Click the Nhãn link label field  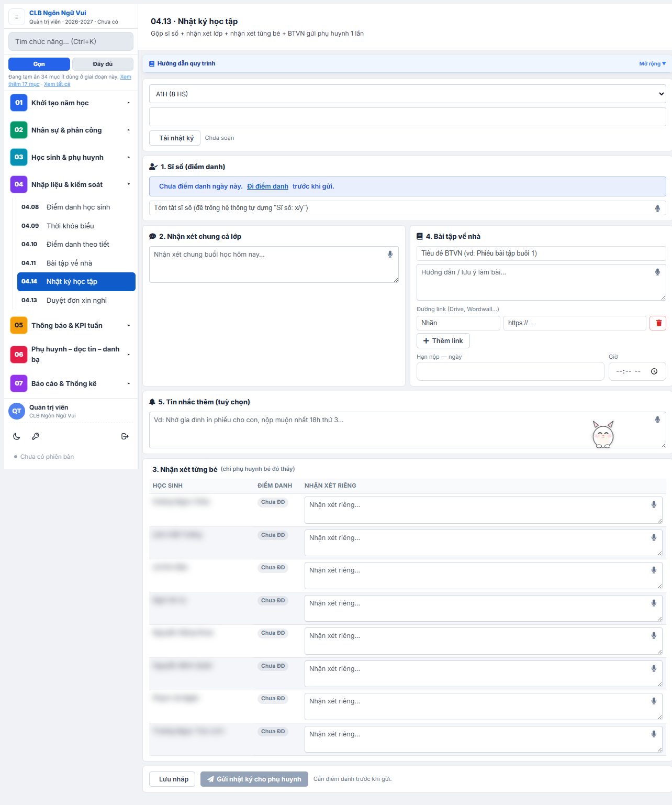(x=458, y=323)
